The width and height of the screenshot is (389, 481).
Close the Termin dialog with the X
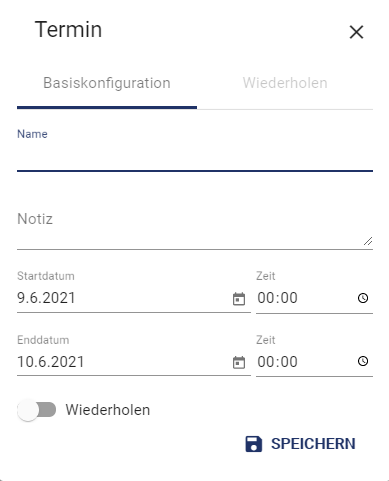[x=356, y=32]
